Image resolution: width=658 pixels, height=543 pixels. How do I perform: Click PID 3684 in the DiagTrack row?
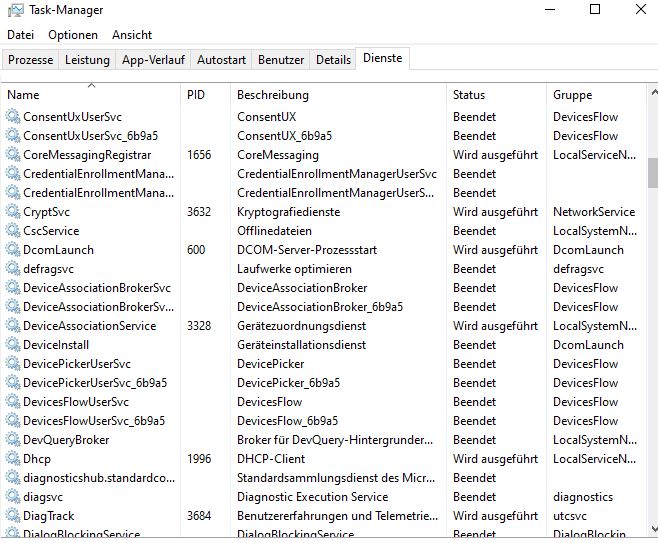[x=199, y=516]
